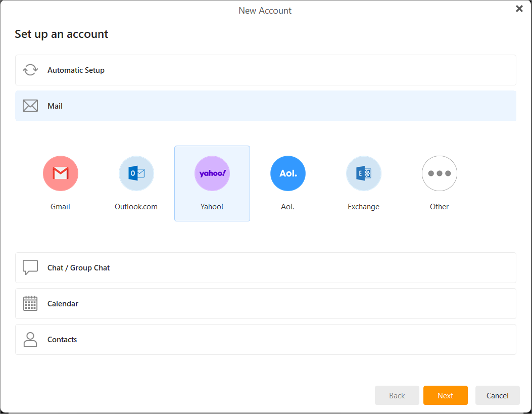Select the Gmail provider icon

pos(61,173)
